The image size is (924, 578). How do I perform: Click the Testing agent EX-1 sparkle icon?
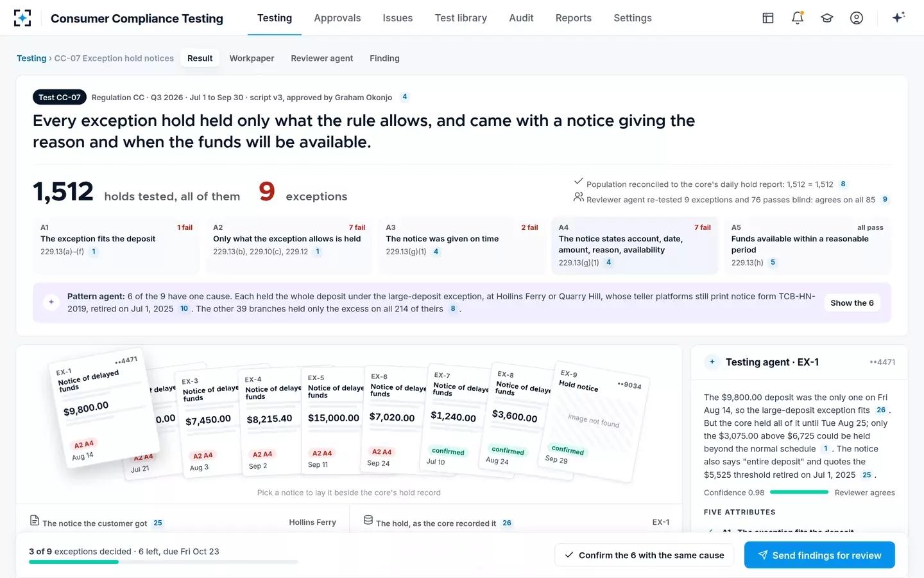(712, 362)
